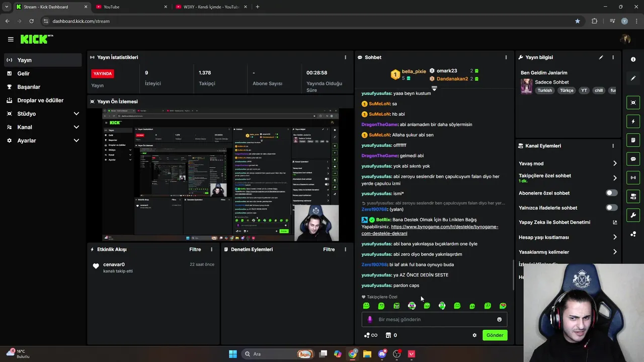Screen dimensions: 644x362
Task: Insert the first green Kick emote
Action: (x=366, y=306)
